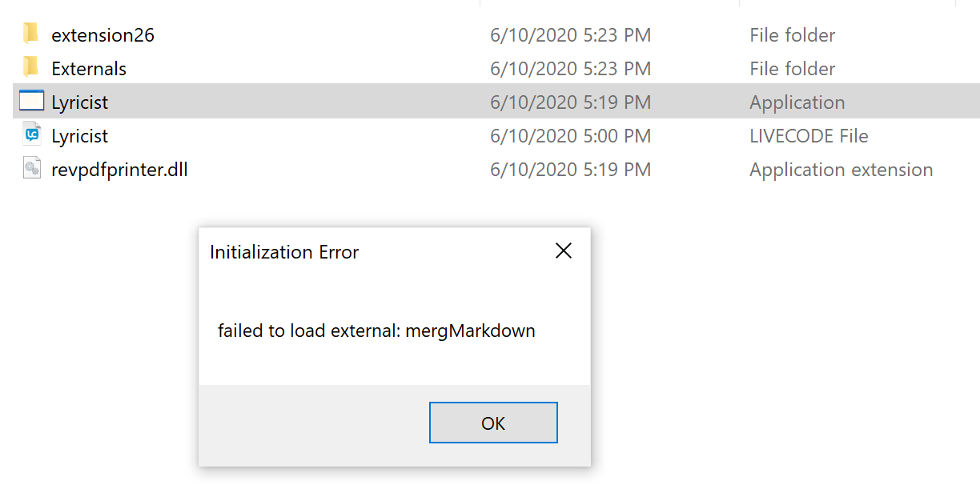Select the Lyricist application file name
This screenshot has width=980, height=493.
coord(79,102)
